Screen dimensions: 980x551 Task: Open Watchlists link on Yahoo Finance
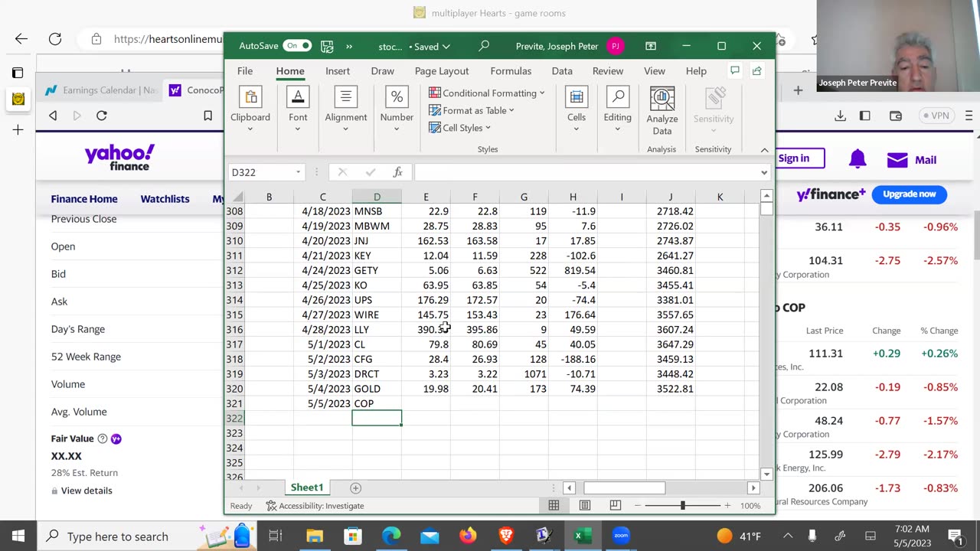[x=165, y=199]
